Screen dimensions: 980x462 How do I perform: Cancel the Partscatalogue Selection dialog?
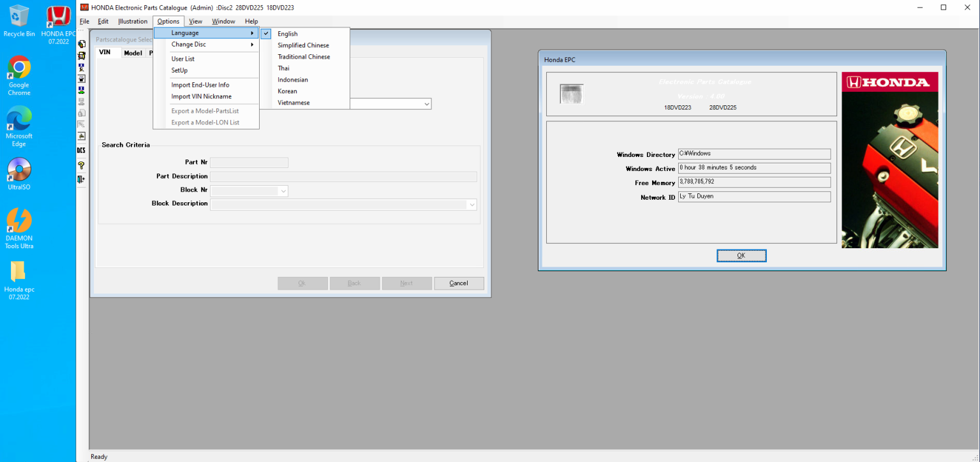[459, 283]
